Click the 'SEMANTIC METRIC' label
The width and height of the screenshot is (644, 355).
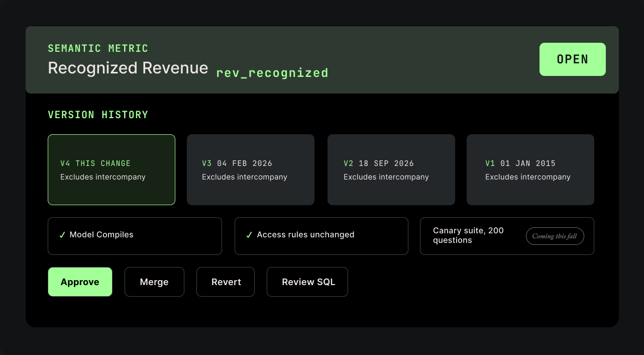[98, 48]
